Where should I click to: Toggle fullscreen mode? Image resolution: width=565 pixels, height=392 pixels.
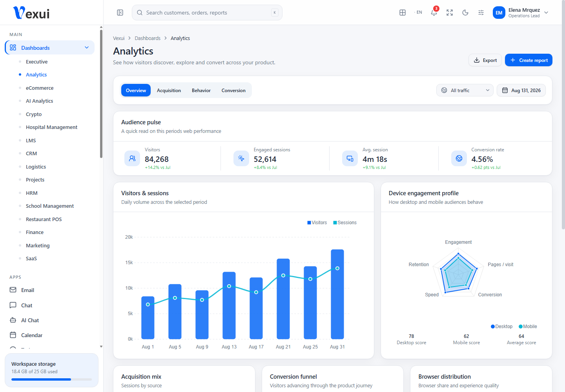(x=450, y=13)
